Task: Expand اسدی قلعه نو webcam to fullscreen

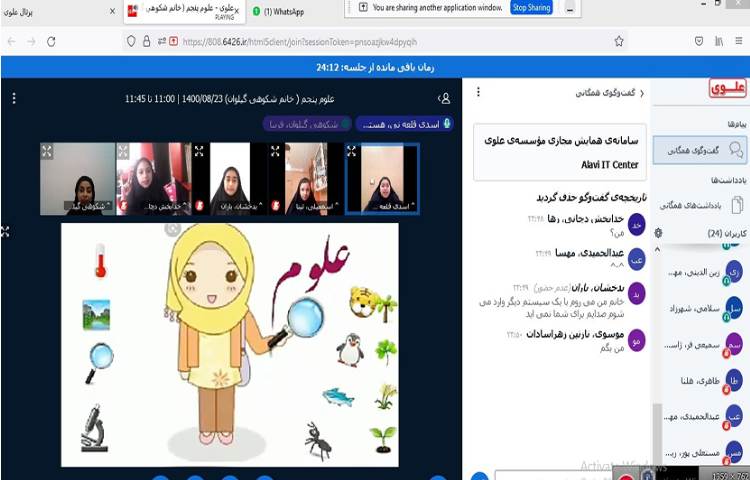Action: click(x=352, y=151)
